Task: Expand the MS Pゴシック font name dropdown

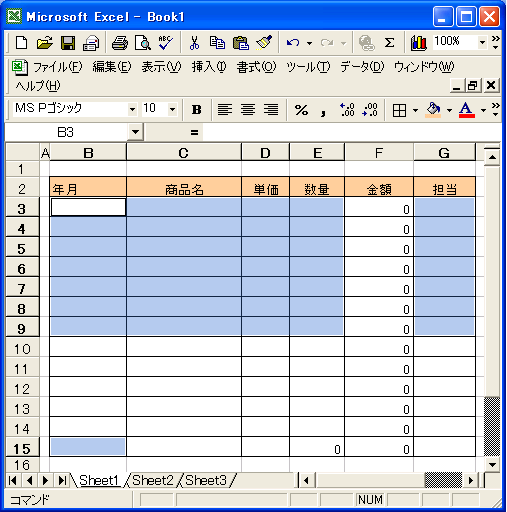Action: click(132, 109)
